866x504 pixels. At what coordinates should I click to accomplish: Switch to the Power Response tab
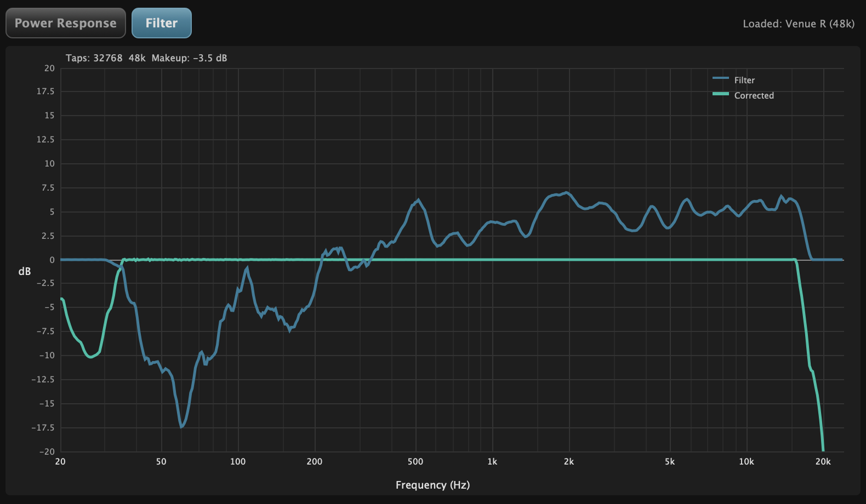pos(66,23)
